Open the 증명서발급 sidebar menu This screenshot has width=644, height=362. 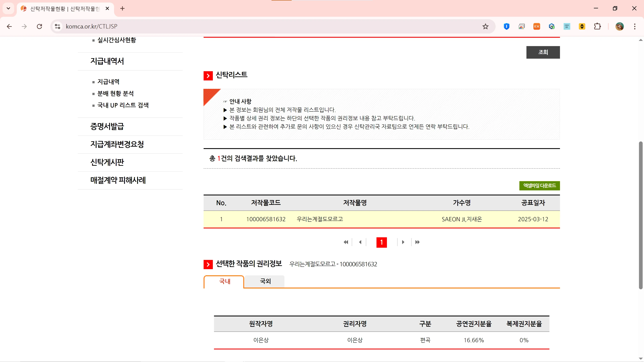(107, 126)
